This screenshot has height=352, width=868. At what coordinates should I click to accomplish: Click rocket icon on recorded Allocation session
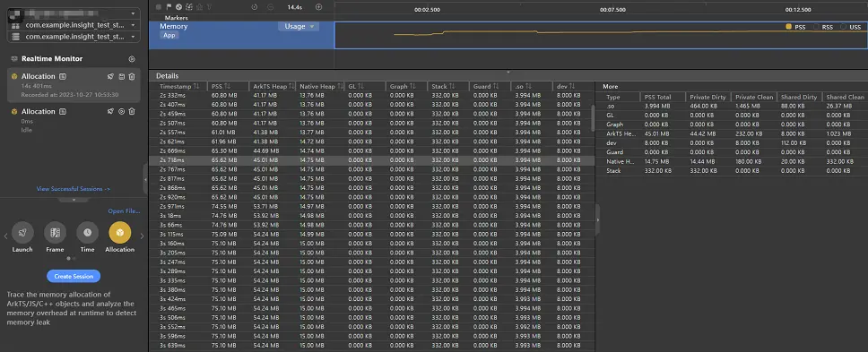click(110, 76)
